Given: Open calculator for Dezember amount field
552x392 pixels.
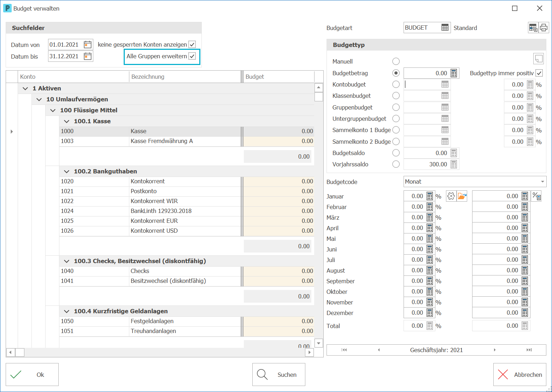Looking at the screenshot, I should click(525, 313).
